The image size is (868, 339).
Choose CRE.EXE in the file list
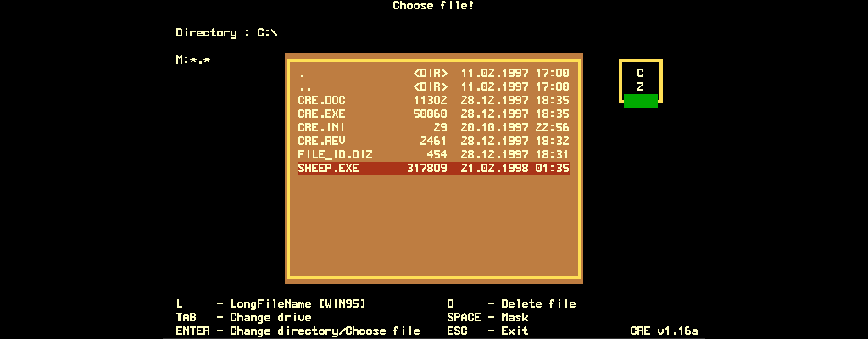(432, 114)
